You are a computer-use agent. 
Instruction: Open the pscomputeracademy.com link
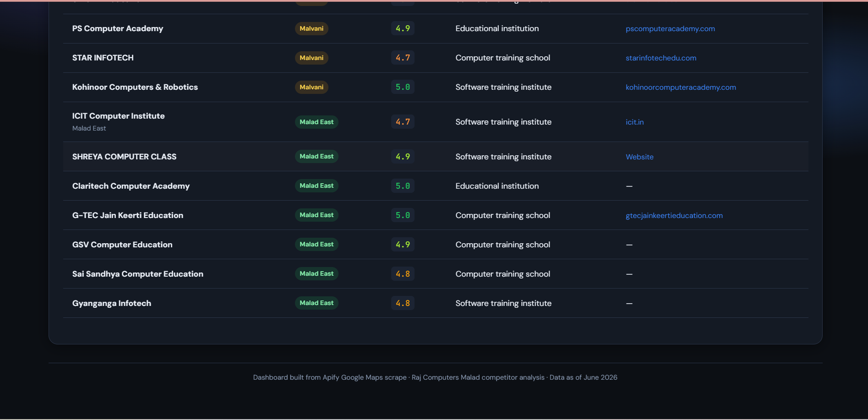pos(670,28)
